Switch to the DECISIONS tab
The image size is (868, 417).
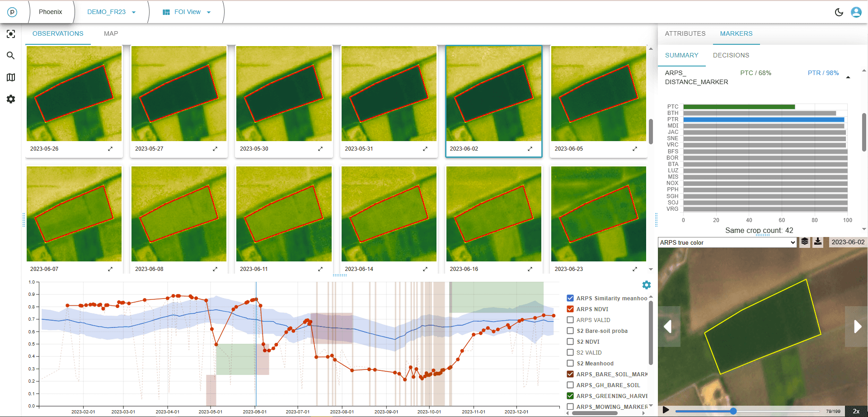coord(731,55)
